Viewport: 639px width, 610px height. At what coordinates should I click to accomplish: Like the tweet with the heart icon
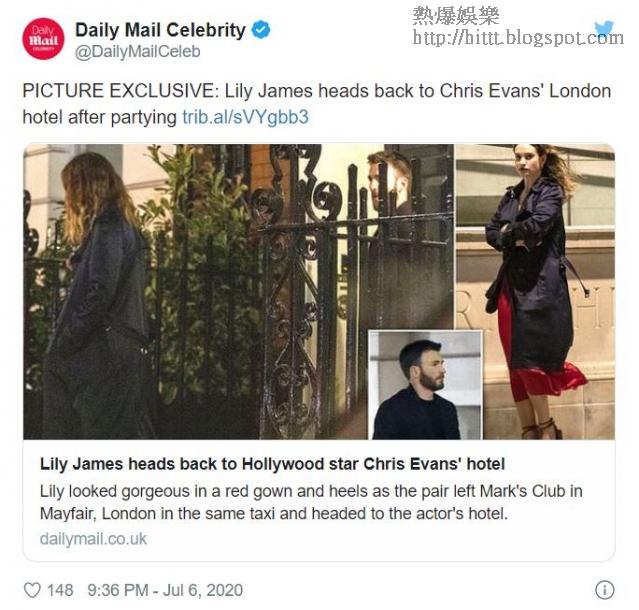click(32, 590)
